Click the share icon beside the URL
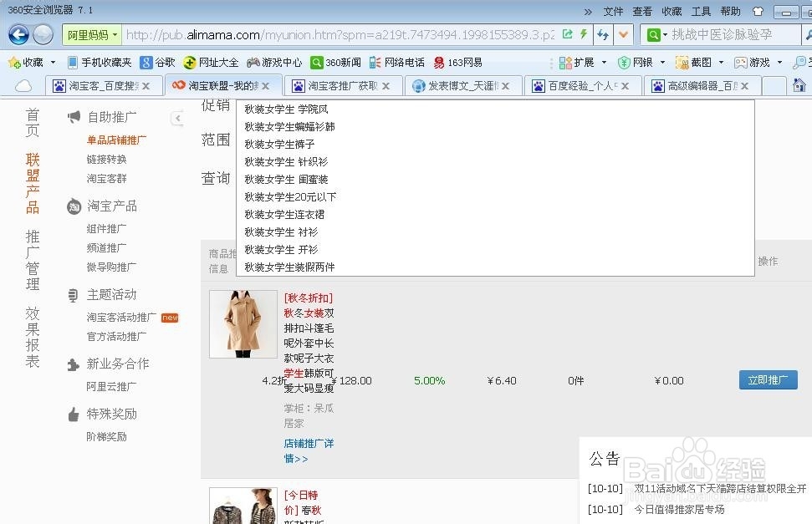The width and height of the screenshot is (812, 524). [x=567, y=34]
